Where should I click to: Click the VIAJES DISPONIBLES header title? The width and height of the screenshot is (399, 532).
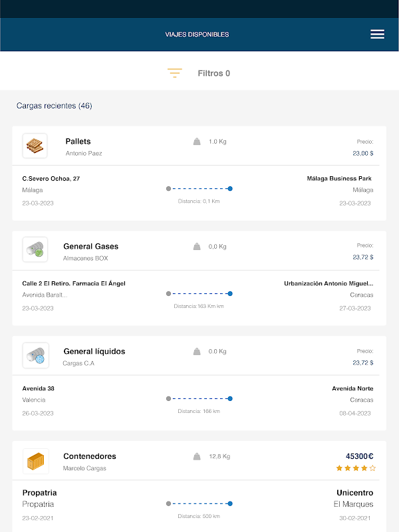[x=197, y=35]
